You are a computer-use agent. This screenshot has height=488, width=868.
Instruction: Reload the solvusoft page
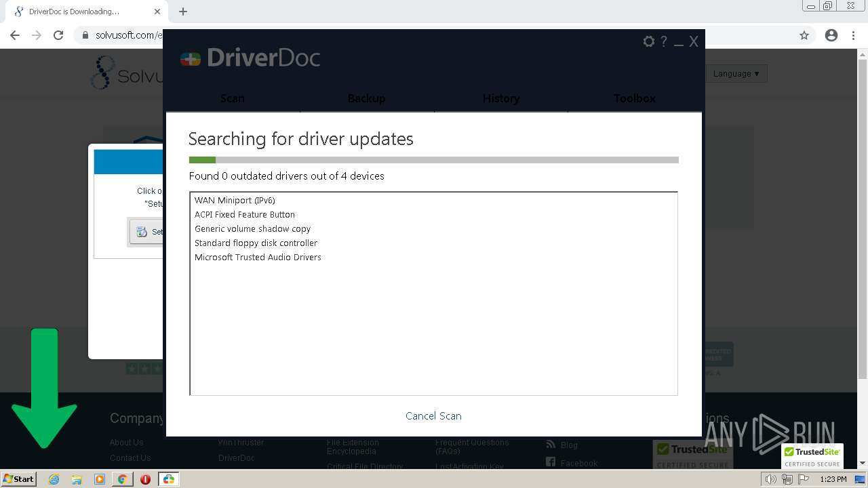tap(58, 35)
